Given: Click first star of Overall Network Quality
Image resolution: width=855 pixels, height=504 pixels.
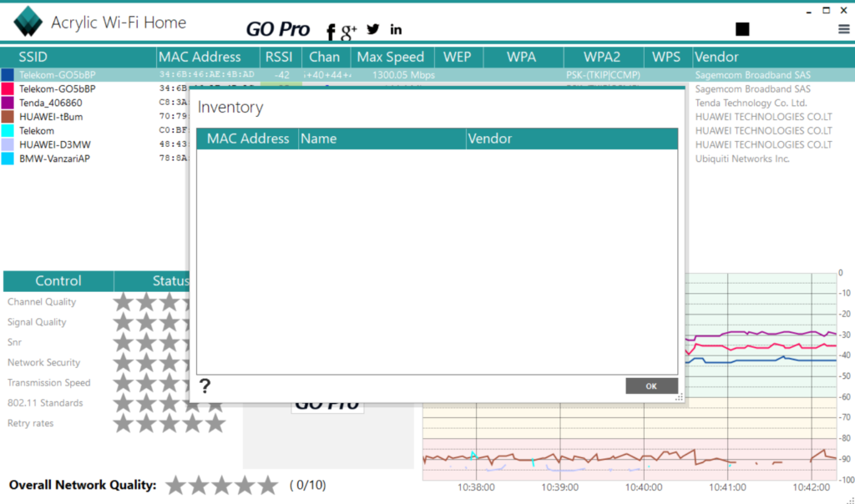Looking at the screenshot, I should (175, 485).
